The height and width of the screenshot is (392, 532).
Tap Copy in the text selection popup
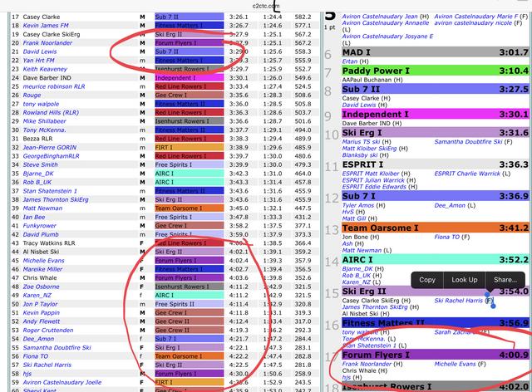pyautogui.click(x=426, y=280)
